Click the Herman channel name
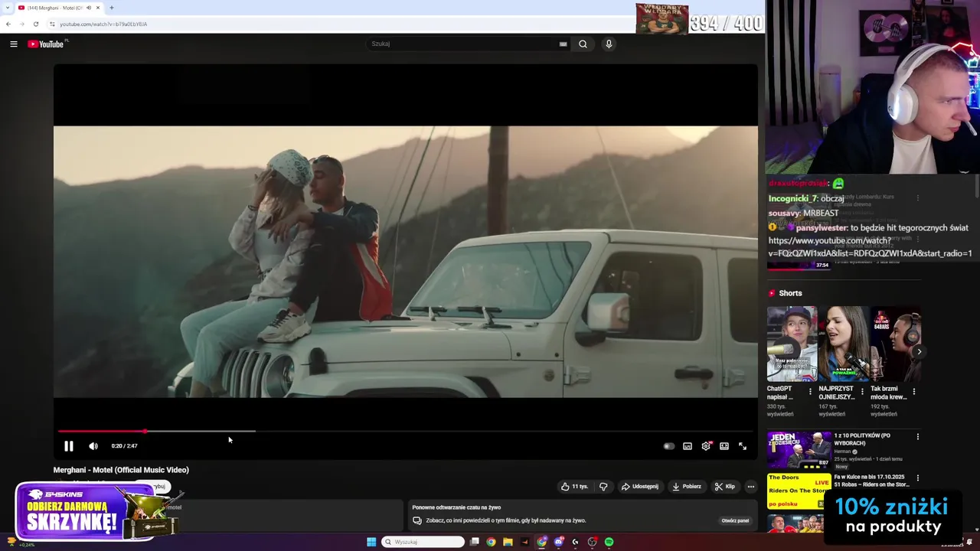The height and width of the screenshot is (551, 980). click(x=843, y=452)
